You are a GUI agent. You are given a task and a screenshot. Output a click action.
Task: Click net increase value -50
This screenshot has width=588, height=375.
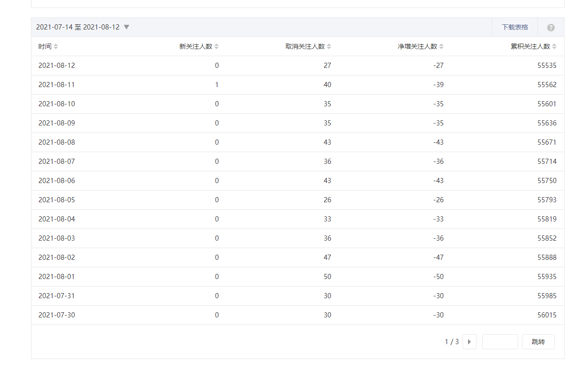point(438,277)
